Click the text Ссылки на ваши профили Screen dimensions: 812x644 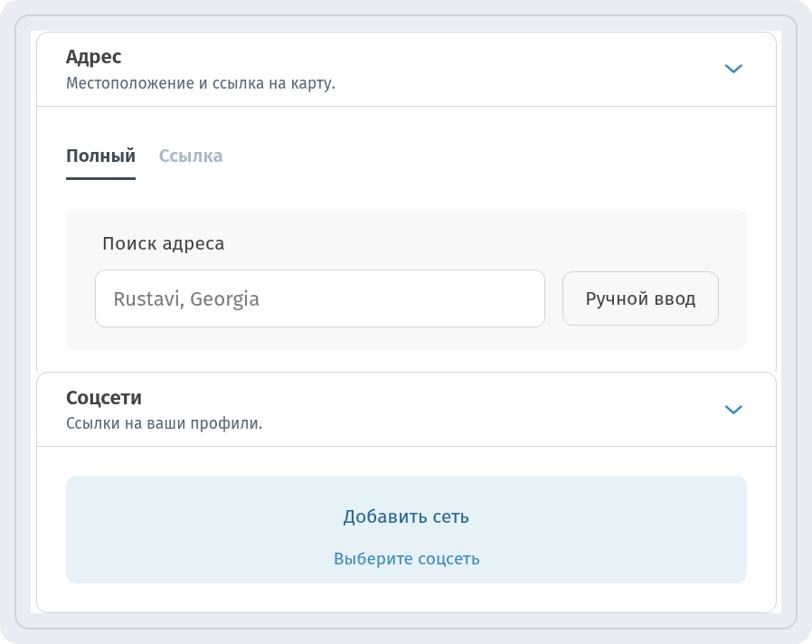[165, 423]
